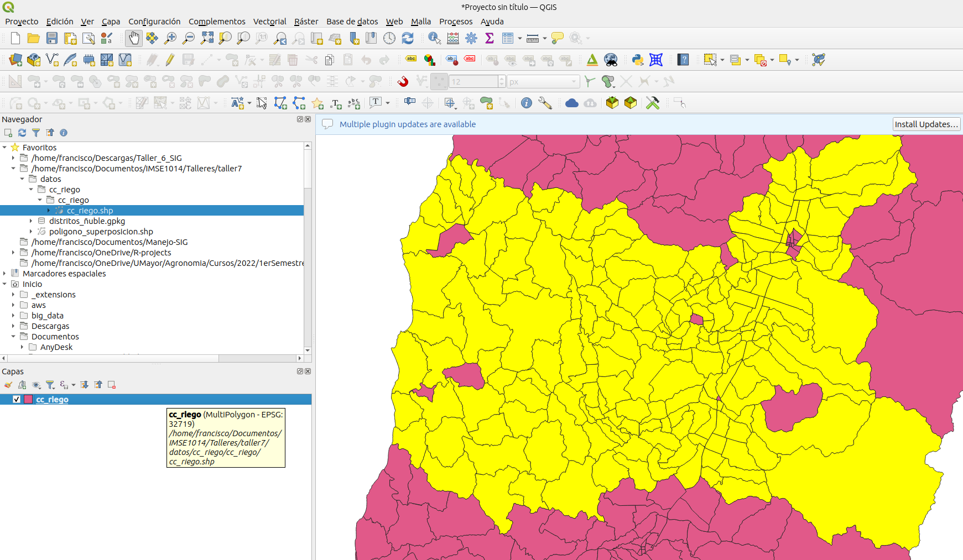Click the Navegador horizontal scrollbar

[x=111, y=358]
